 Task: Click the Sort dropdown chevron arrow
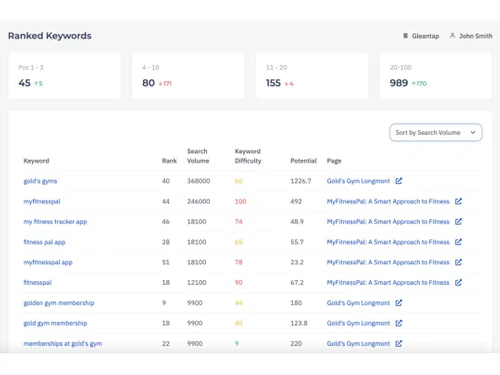click(x=473, y=133)
